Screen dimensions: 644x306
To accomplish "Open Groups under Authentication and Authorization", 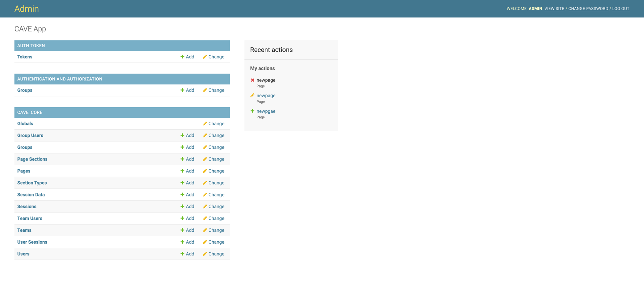I will (x=24, y=90).
